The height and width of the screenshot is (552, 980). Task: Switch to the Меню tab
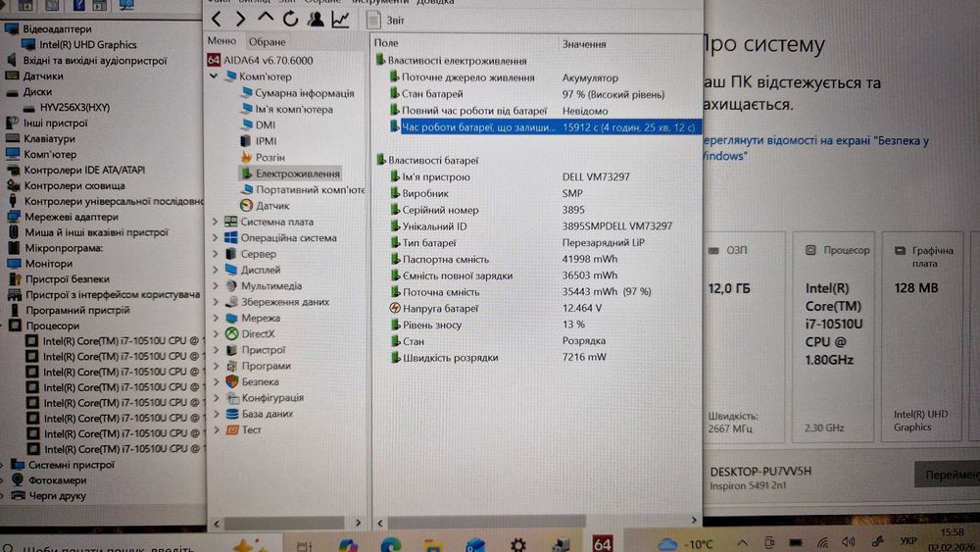pos(221,41)
